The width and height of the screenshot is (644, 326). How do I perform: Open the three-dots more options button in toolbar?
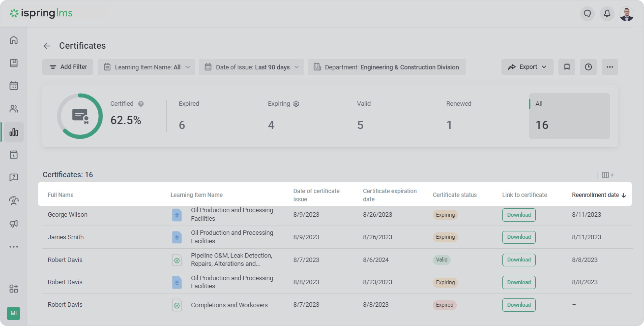pos(610,67)
